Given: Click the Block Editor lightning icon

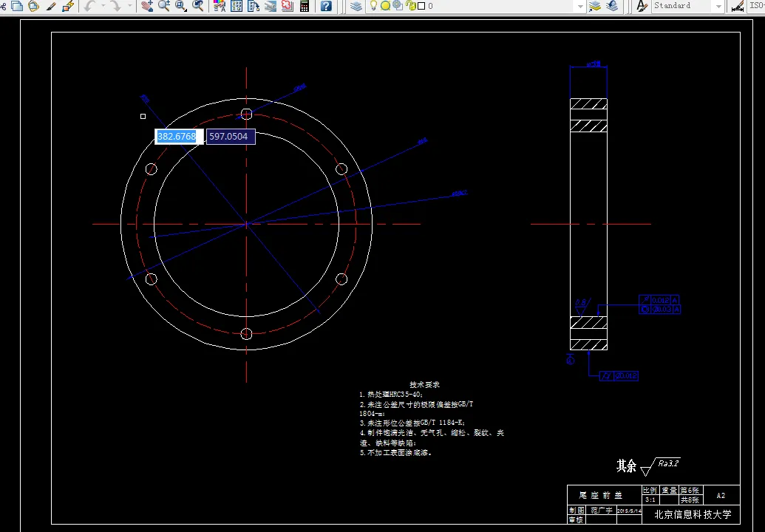Looking at the screenshot, I should pyautogui.click(x=68, y=6).
